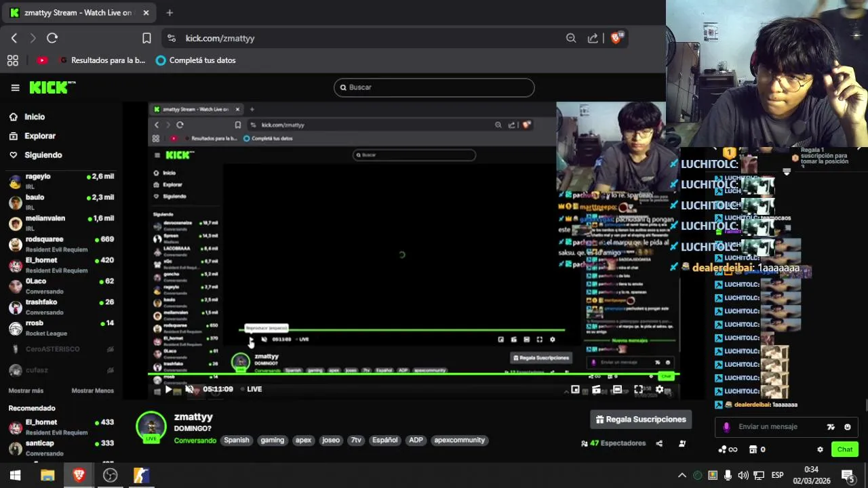Open the Brave Shields icon
868x488 pixels.
tap(616, 38)
